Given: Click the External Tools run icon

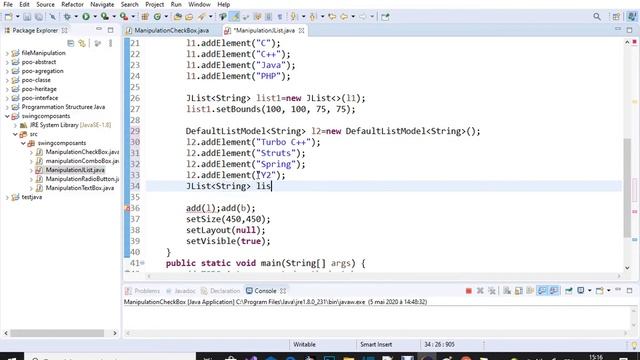Looking at the screenshot, I should click(124, 17).
